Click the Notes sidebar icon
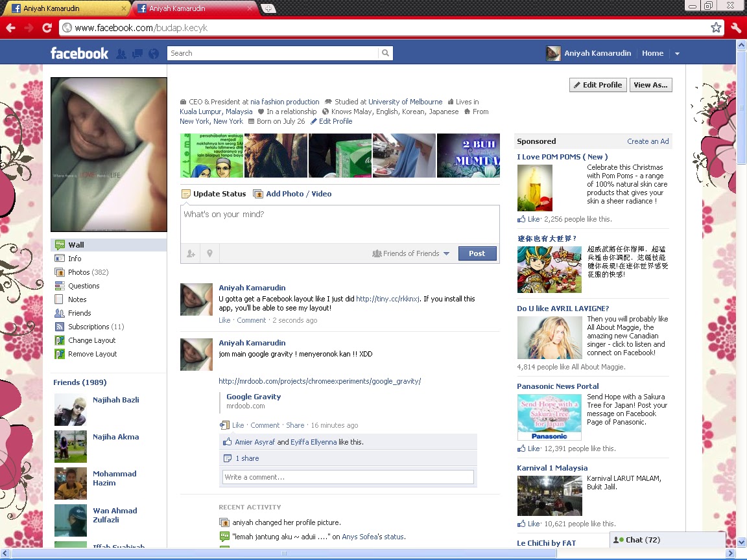 [x=59, y=299]
